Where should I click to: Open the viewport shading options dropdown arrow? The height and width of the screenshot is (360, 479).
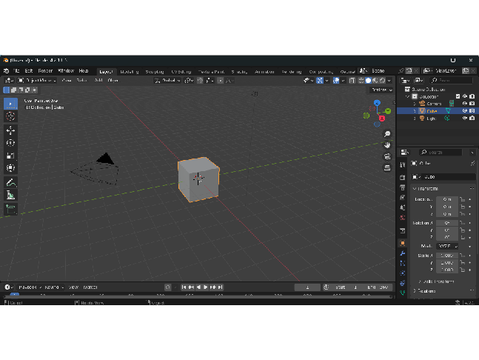click(x=389, y=80)
